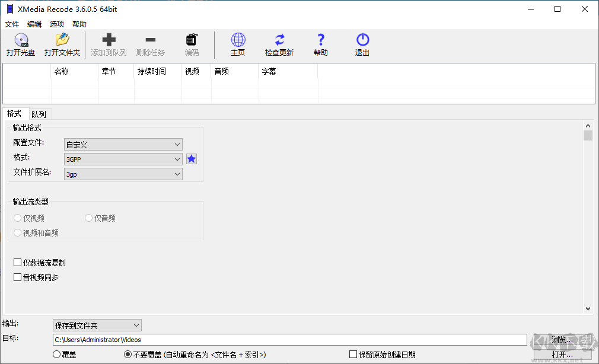Image resolution: width=599 pixels, height=364 pixels.
Task: Start encoding with 编码 icon
Action: point(192,39)
